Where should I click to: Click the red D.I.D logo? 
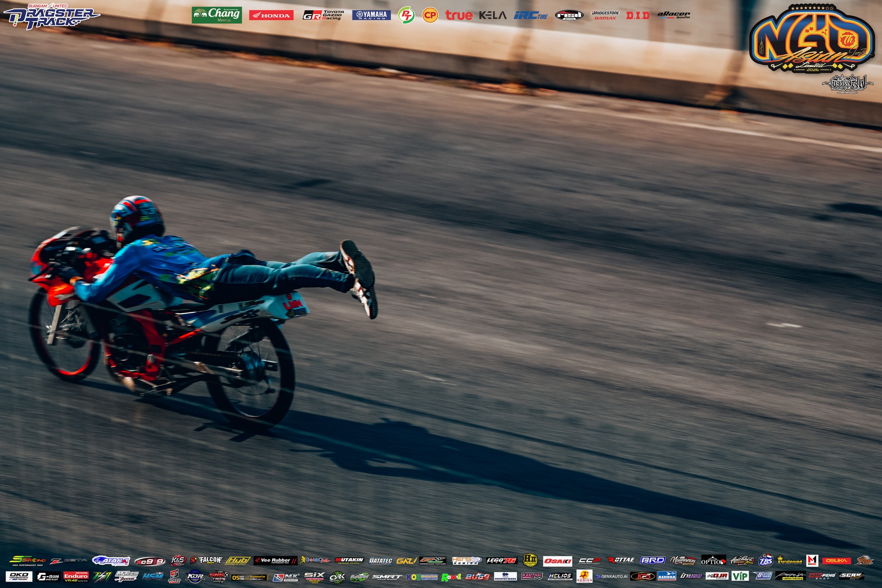[x=638, y=16]
